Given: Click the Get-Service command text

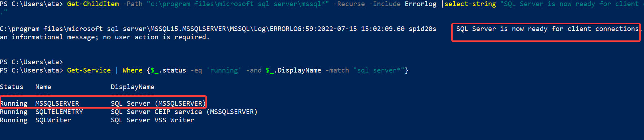Looking at the screenshot, I should tap(89, 70).
